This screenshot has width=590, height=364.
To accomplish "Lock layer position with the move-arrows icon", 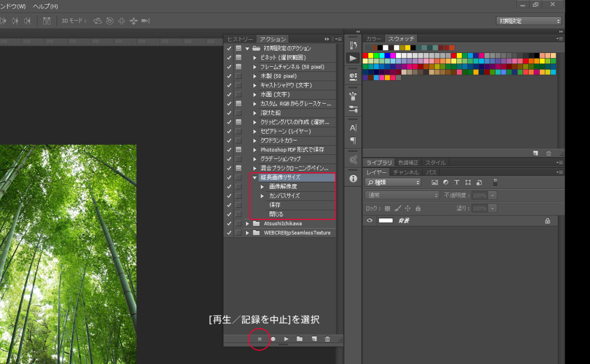I will pyautogui.click(x=407, y=208).
